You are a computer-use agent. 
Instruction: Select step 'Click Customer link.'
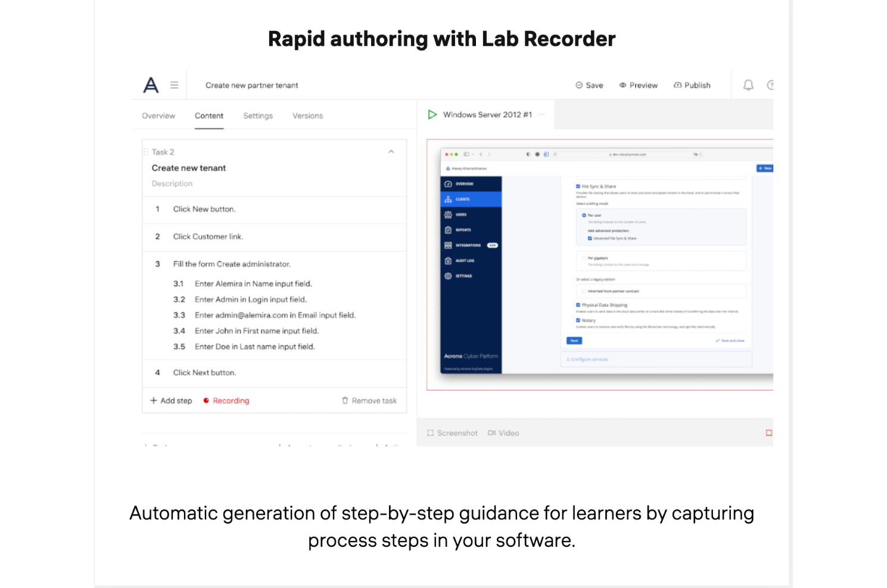(x=208, y=237)
